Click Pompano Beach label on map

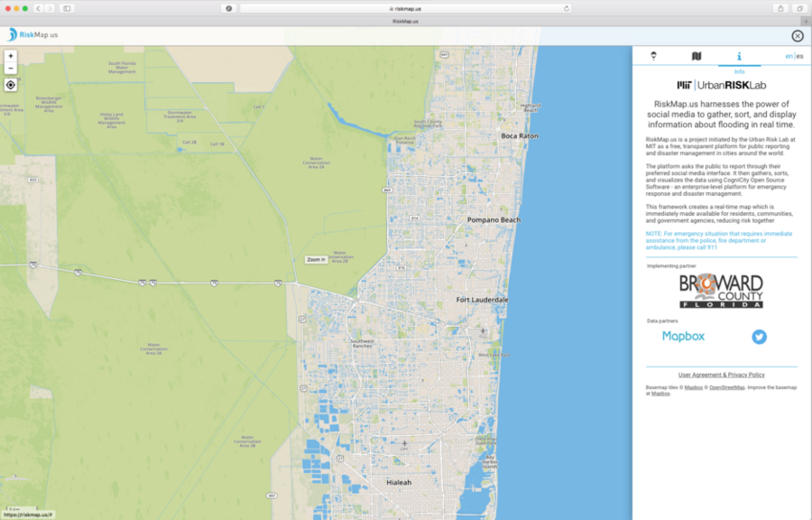click(x=494, y=219)
